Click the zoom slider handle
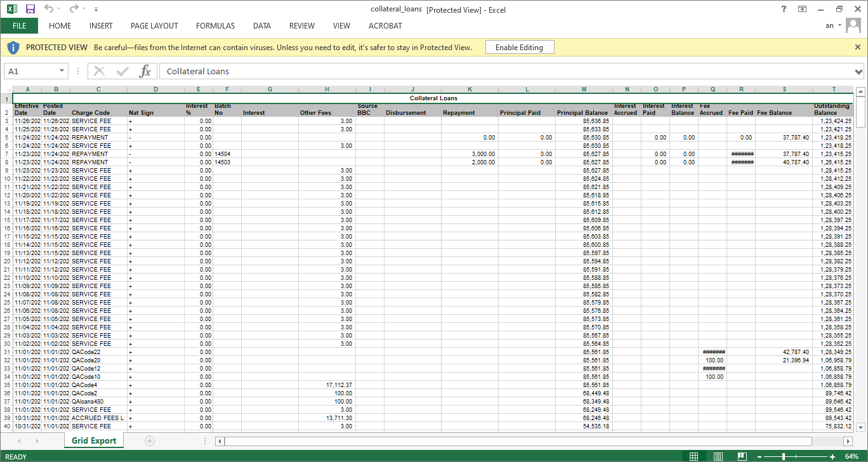868x462 pixels. click(784, 456)
